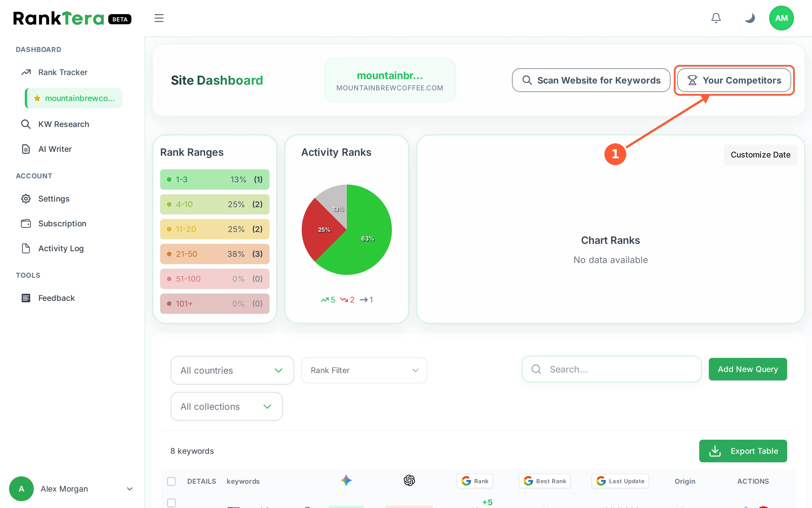The width and height of the screenshot is (812, 508).
Task: Select the 21-50 rank range
Action: coord(215,254)
